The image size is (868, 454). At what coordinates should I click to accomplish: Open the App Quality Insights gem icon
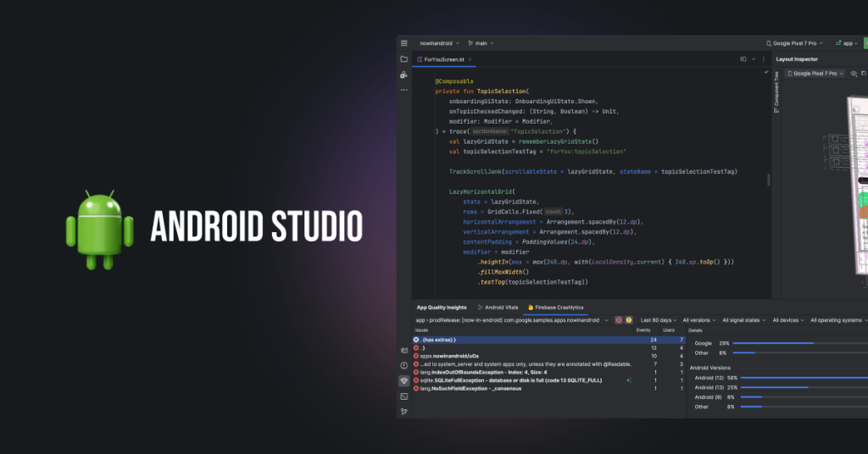[404, 381]
